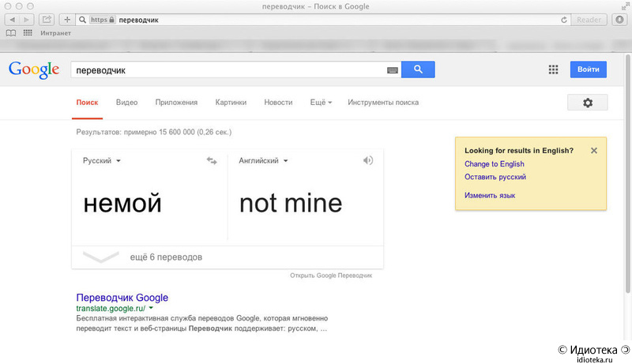Expand the Английский target language dropdown
The width and height of the screenshot is (632, 364).
[x=263, y=161]
